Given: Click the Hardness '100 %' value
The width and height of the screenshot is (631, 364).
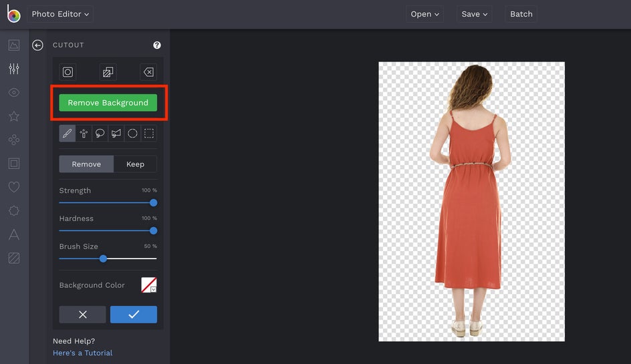Looking at the screenshot, I should point(149,218).
